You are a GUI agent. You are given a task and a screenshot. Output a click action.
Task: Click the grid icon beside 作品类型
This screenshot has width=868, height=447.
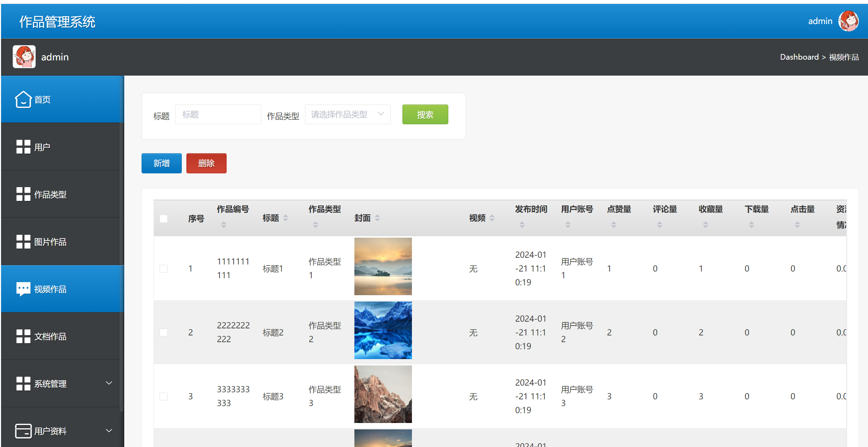point(23,194)
